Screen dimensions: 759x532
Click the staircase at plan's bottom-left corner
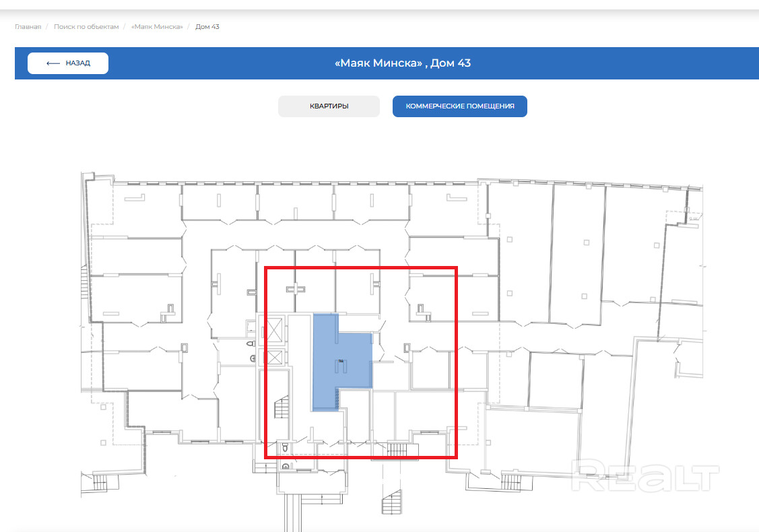(98, 482)
